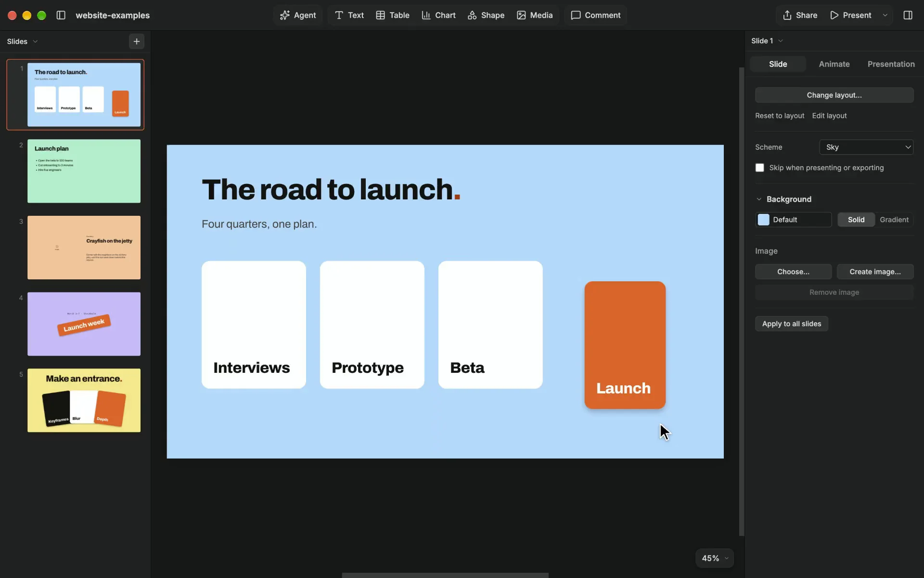
Task: Open the 45% zoom dropdown
Action: tap(715, 558)
